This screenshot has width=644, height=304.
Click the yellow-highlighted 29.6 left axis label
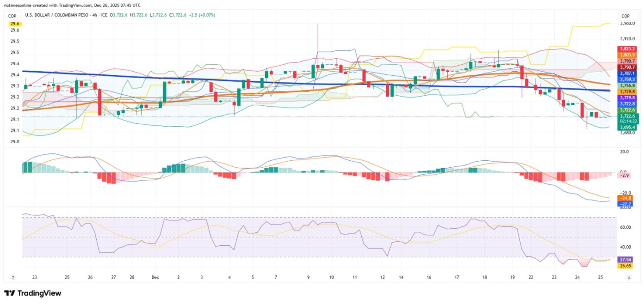point(15,24)
